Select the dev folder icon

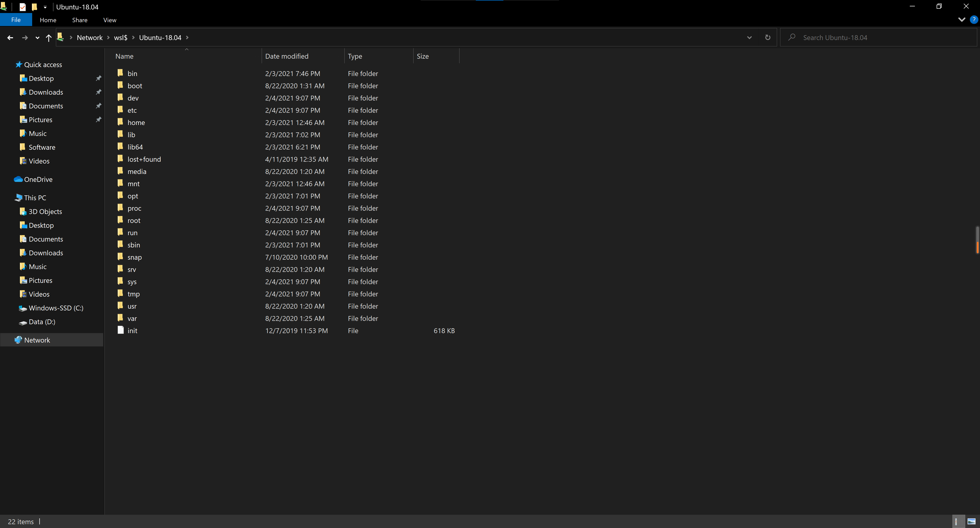(120, 97)
